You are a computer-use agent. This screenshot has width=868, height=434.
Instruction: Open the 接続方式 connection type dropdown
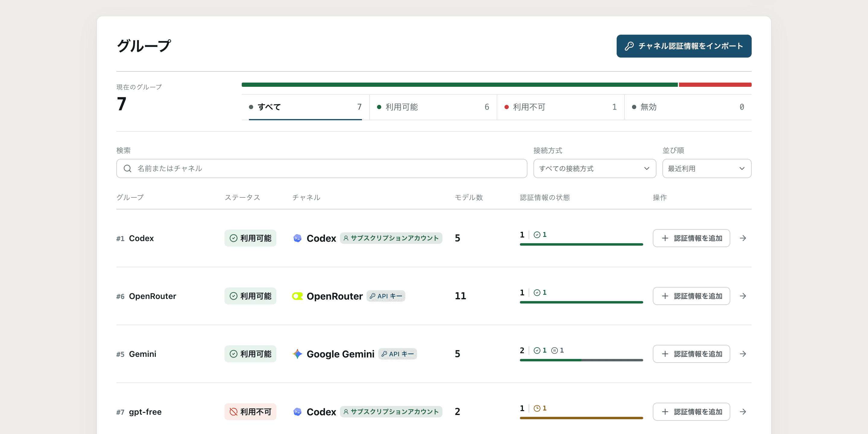pos(595,168)
